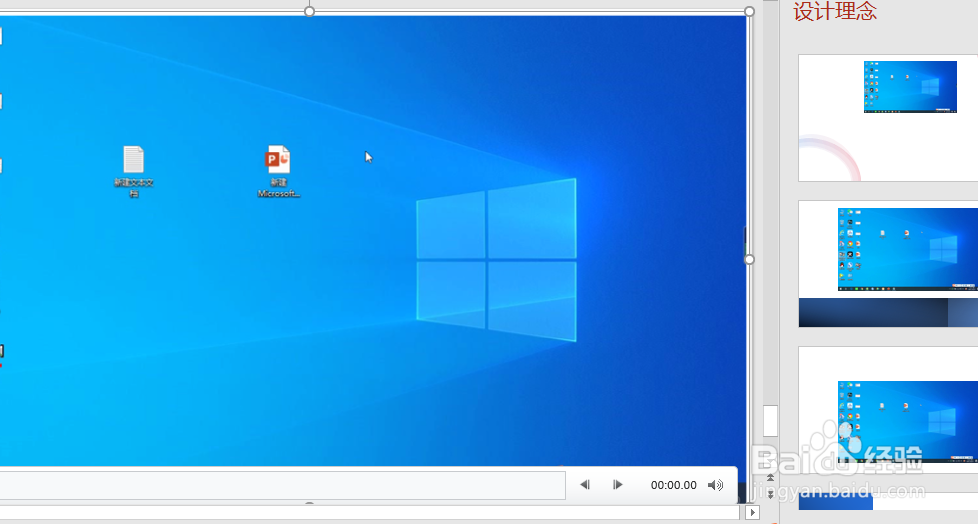Step the video back one frame
This screenshot has height=524, width=978.
pos(584,485)
